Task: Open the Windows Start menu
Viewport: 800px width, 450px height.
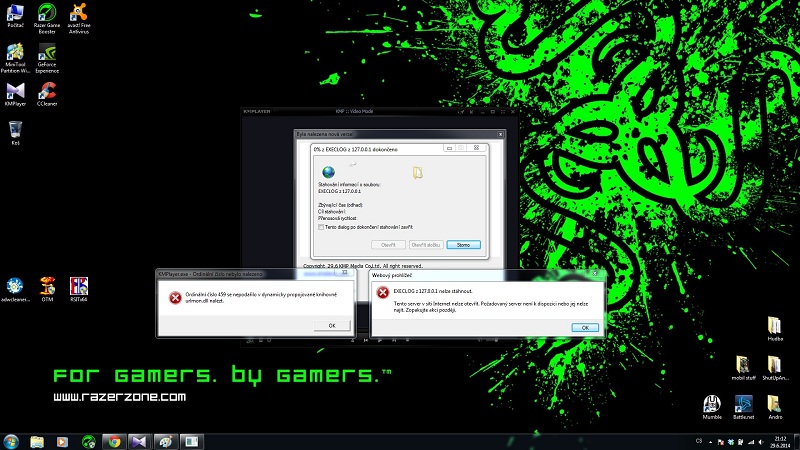Action: coord(11,440)
